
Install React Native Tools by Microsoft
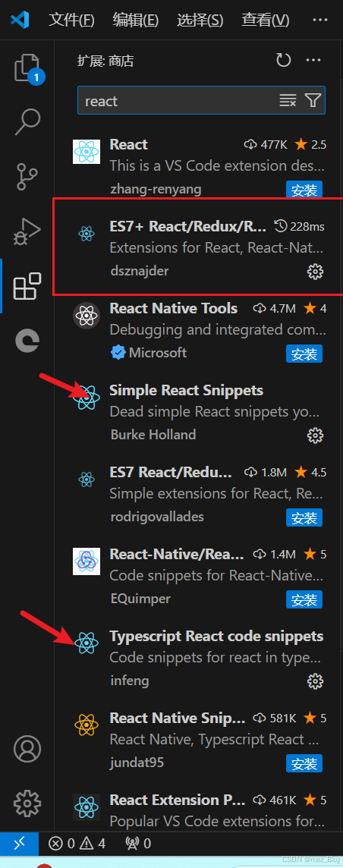[304, 354]
